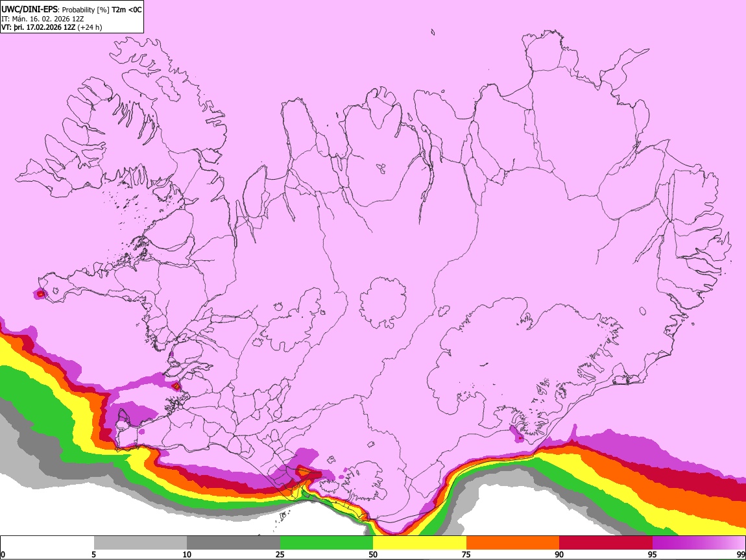This screenshot has width=746, height=560.
Task: Click the dark gray 10–25% legend segment
Action: coord(234,543)
